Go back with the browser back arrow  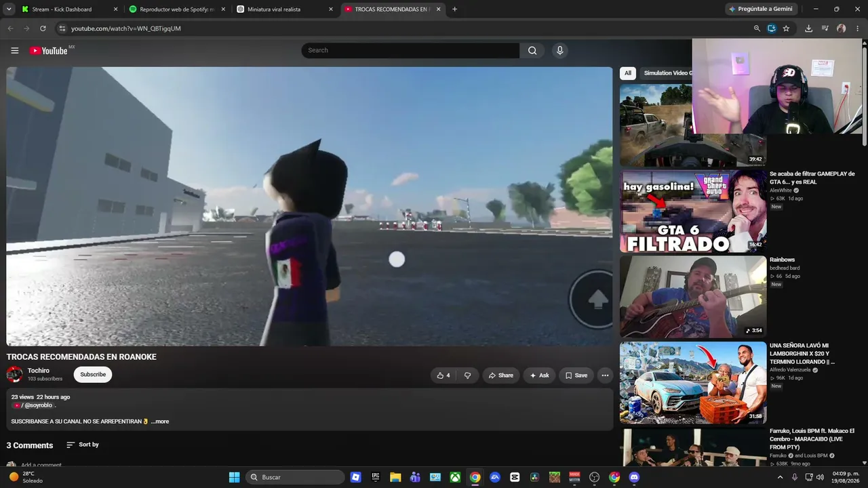[10, 28]
